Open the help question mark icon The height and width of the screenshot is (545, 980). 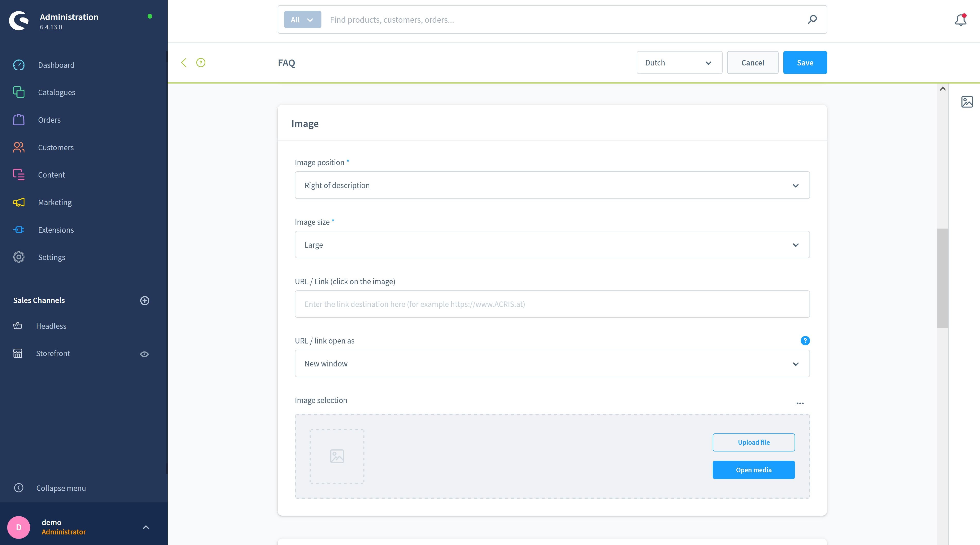[200, 63]
